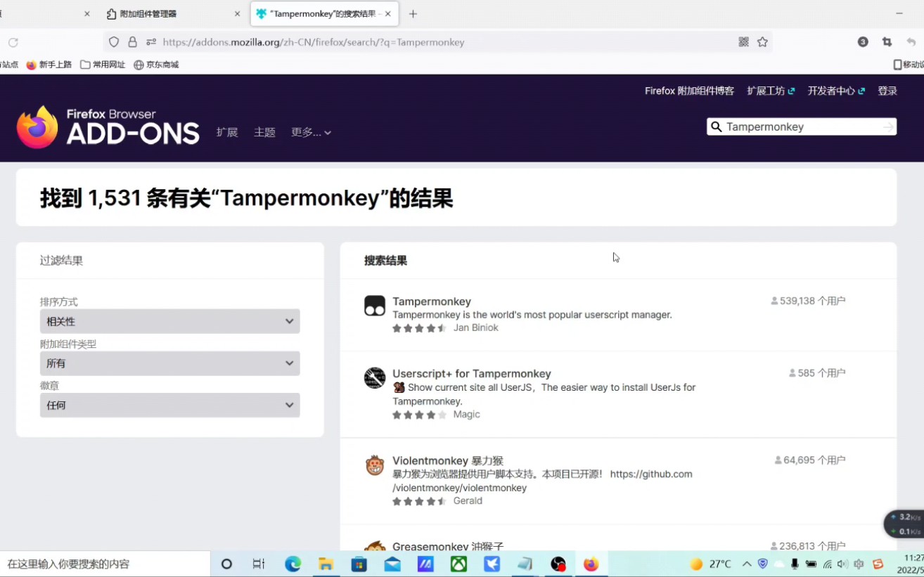Expand the 更多… menu
Viewport: 924px width, 577px height.
click(311, 132)
